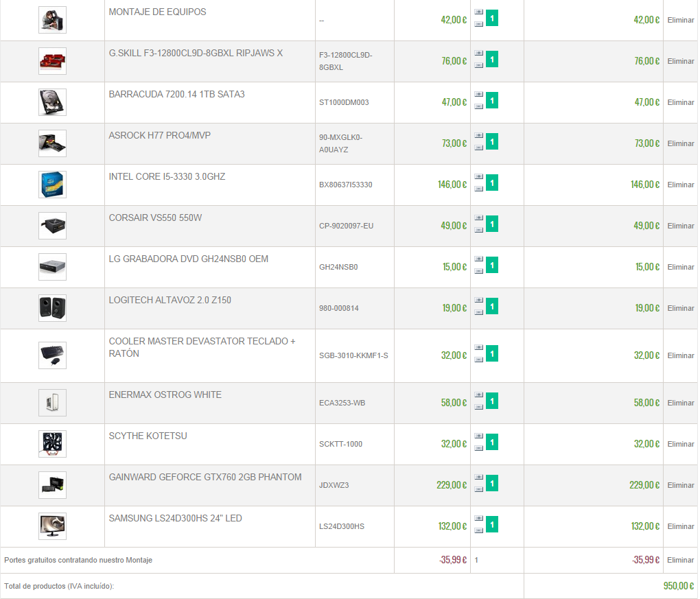Increase COOLER MASTER DEVASTATOR quantity with plus icon
The image size is (700, 599).
478,347
